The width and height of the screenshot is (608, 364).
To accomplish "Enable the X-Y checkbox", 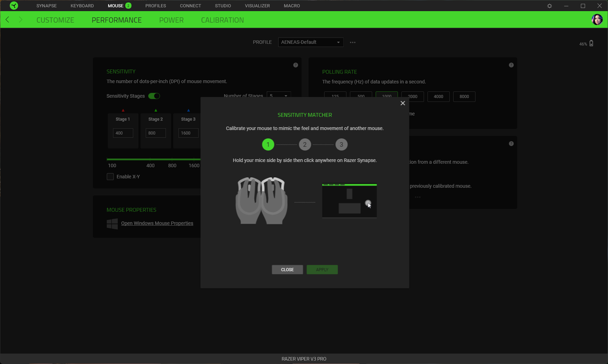I will [110, 177].
